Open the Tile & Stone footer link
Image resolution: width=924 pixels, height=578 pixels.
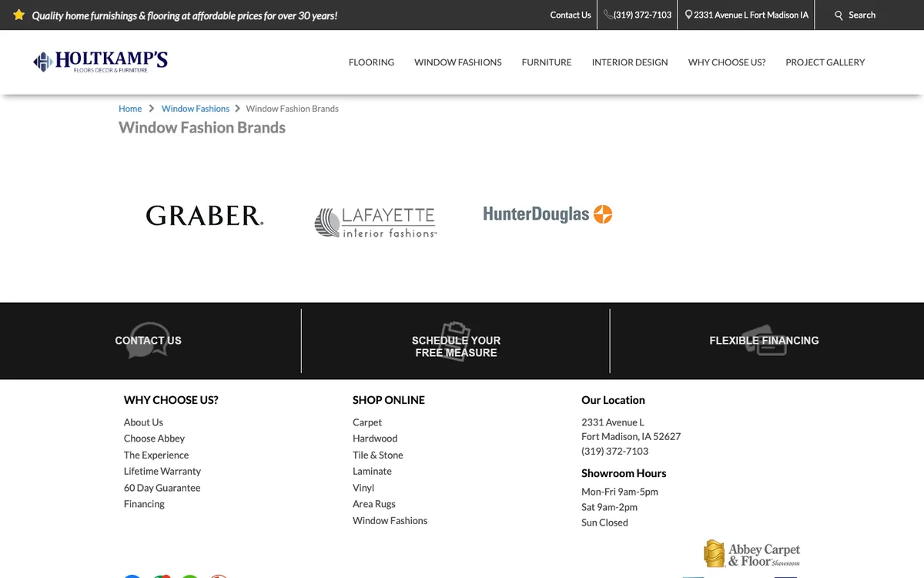point(378,455)
